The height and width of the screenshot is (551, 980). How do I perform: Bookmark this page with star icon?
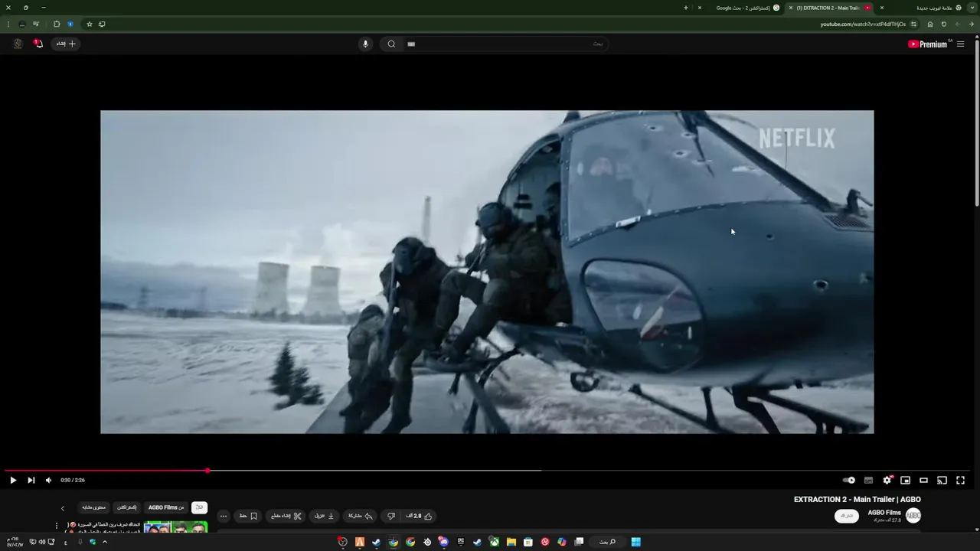pos(90,24)
